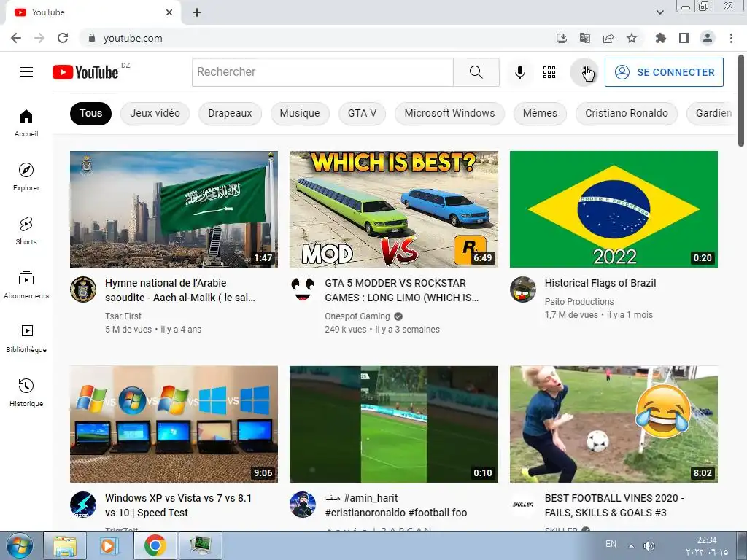The width and height of the screenshot is (747, 560).
Task: Click the install app icon in the address bar
Action: point(562,38)
